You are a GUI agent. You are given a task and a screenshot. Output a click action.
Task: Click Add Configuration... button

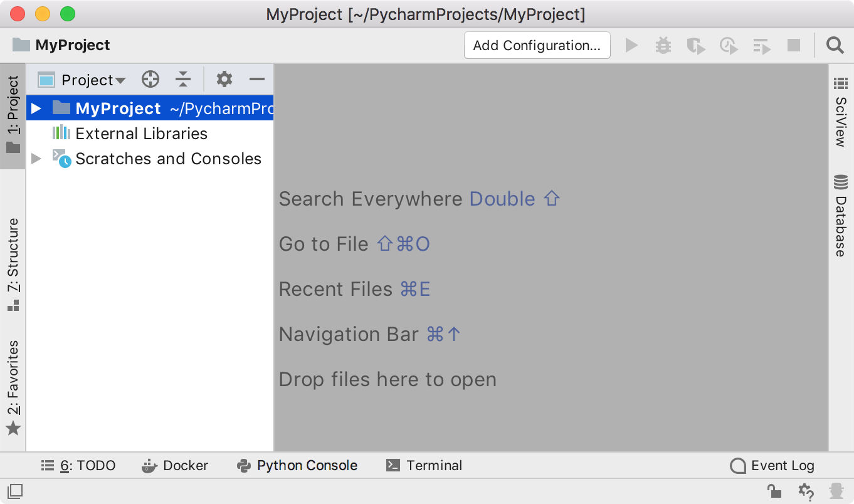[537, 45]
